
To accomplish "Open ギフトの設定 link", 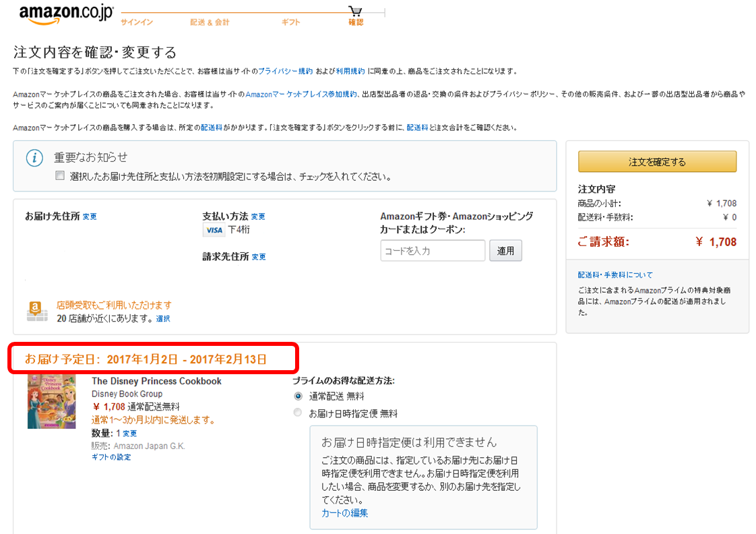I will (111, 457).
